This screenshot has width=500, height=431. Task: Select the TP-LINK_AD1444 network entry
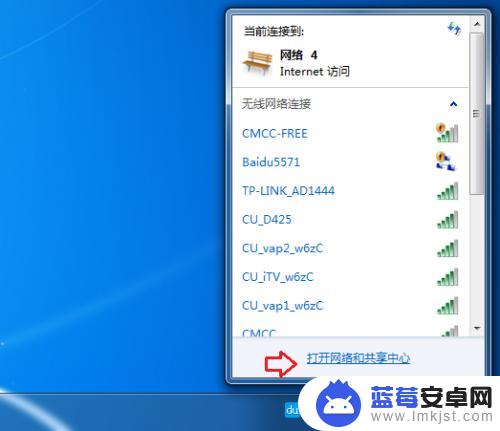(350, 191)
